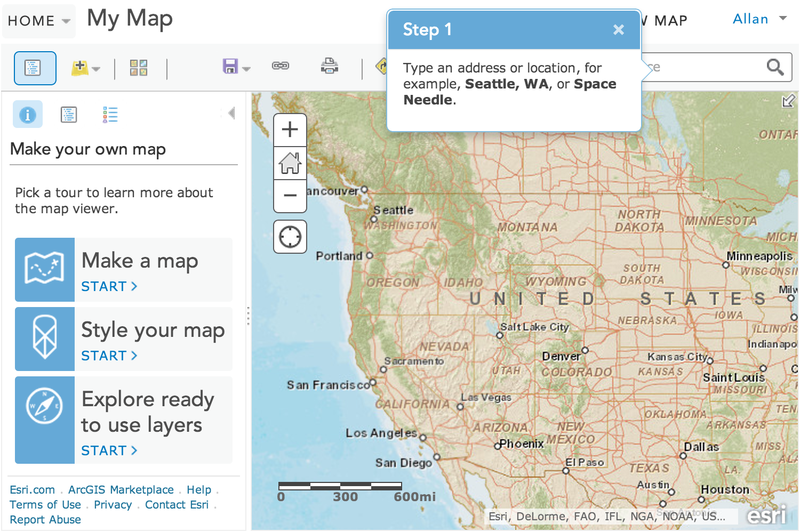Click the Print icon
The width and height of the screenshot is (800, 532).
point(330,66)
